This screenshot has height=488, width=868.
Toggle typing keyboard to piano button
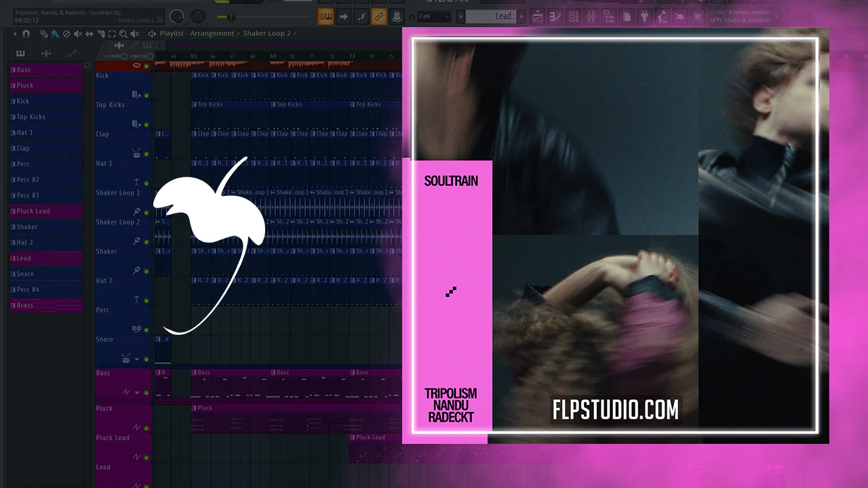(x=326, y=16)
